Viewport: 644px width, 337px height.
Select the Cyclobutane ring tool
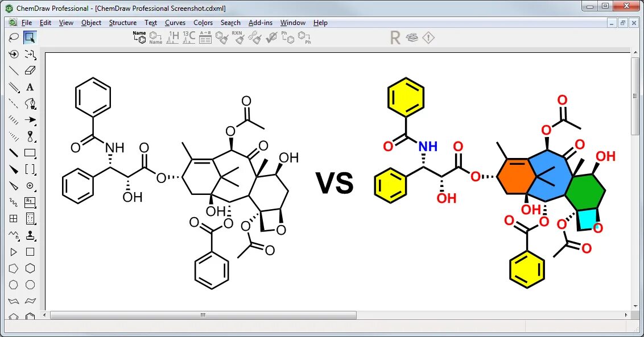point(30,252)
